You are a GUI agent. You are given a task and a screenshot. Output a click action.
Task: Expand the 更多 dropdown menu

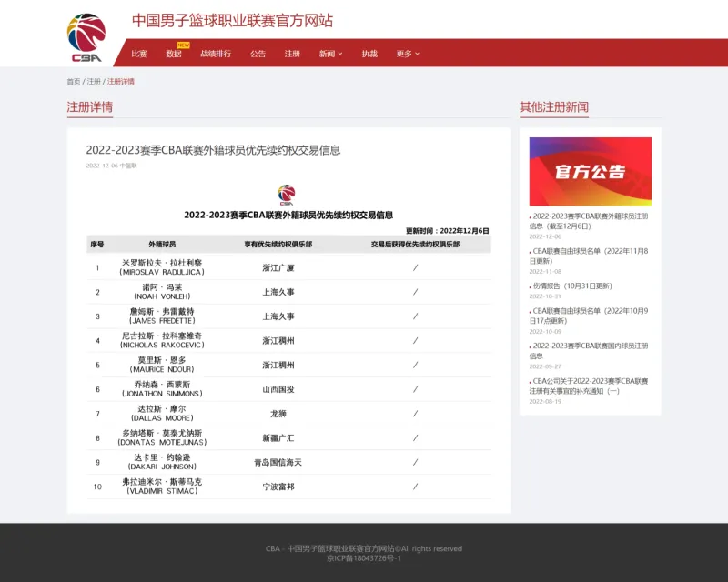[408, 54]
